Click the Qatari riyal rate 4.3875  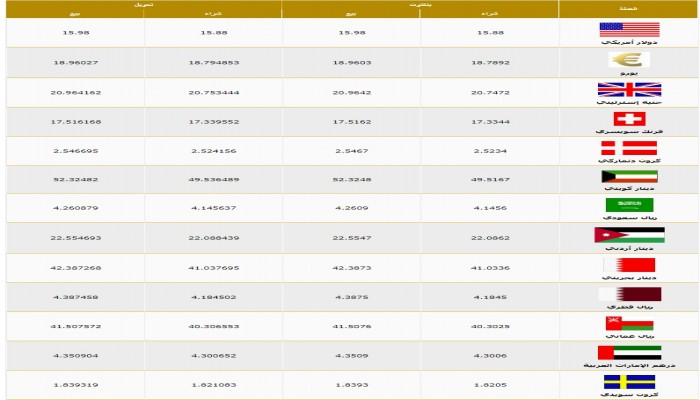352,297
